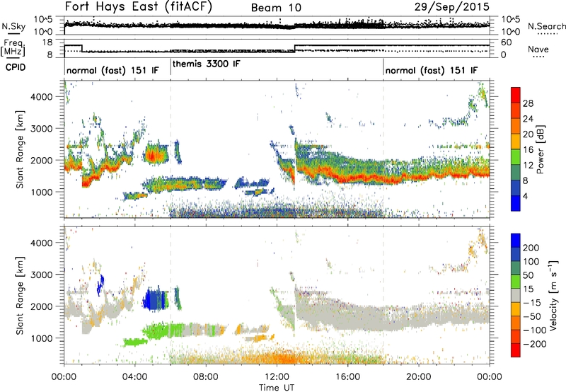
Task: Click the 'Power [dB]' colorbar label
Action: click(541, 149)
